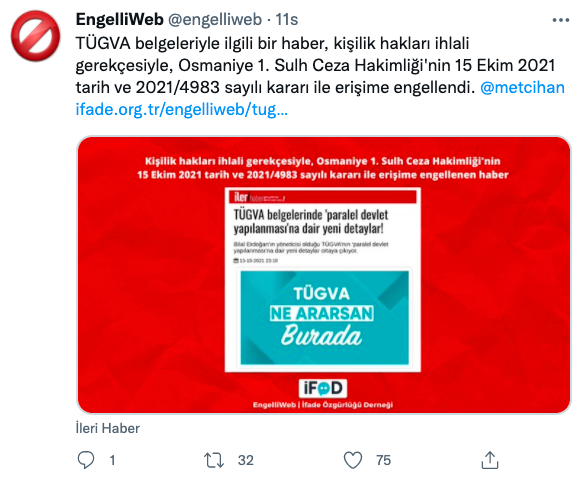
Task: Open the tweet via 11s timestamp
Action: 286,20
